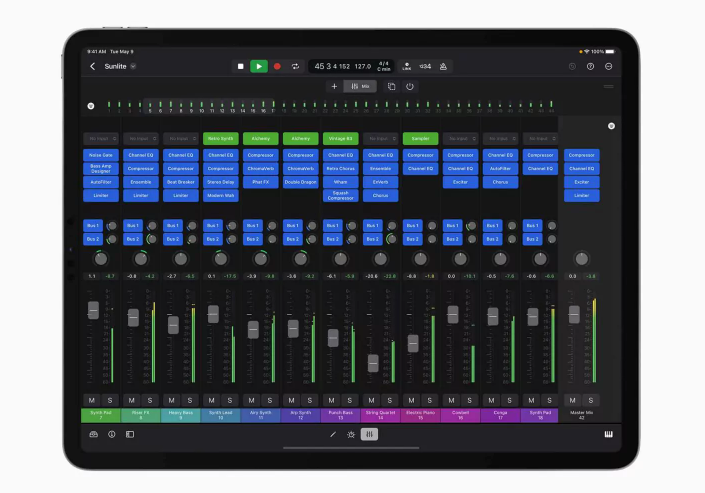Start recording with the red record button
This screenshot has width=705, height=493.
point(277,67)
